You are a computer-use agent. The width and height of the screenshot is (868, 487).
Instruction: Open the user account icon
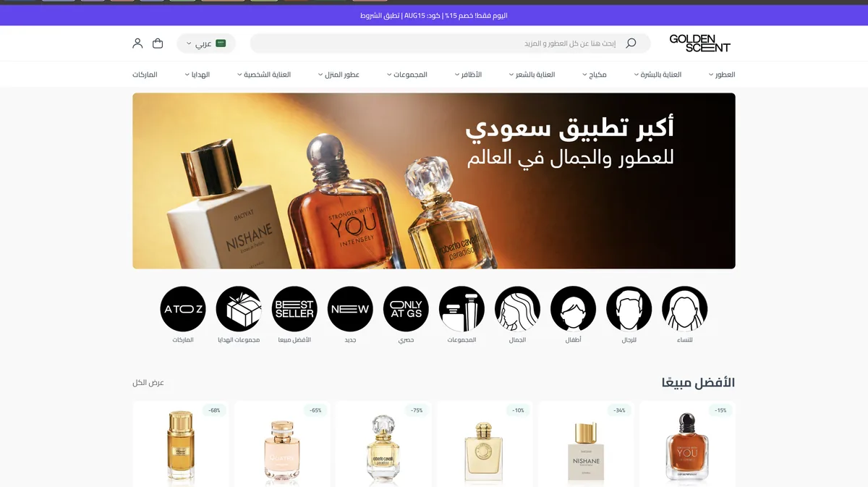click(137, 43)
